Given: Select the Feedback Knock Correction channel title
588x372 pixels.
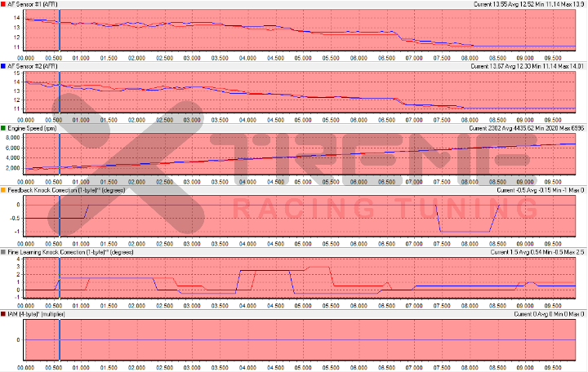Looking at the screenshot, I should [x=65, y=190].
